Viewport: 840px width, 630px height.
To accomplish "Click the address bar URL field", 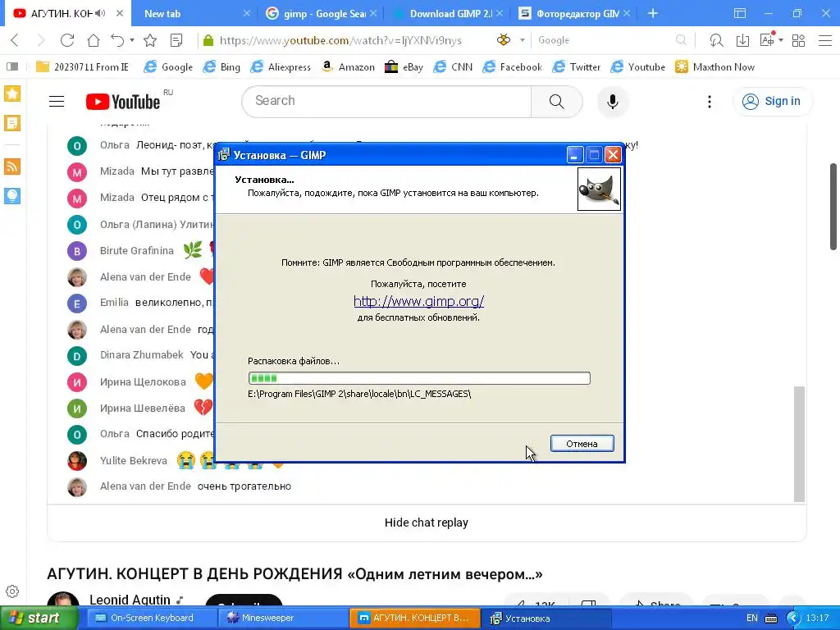I will pos(340,40).
